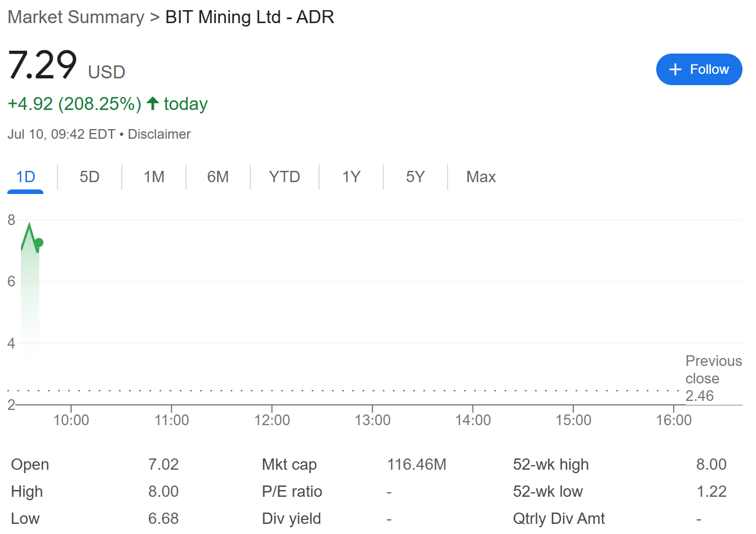
Task: Switch to the 1Y chart tab
Action: click(x=351, y=177)
